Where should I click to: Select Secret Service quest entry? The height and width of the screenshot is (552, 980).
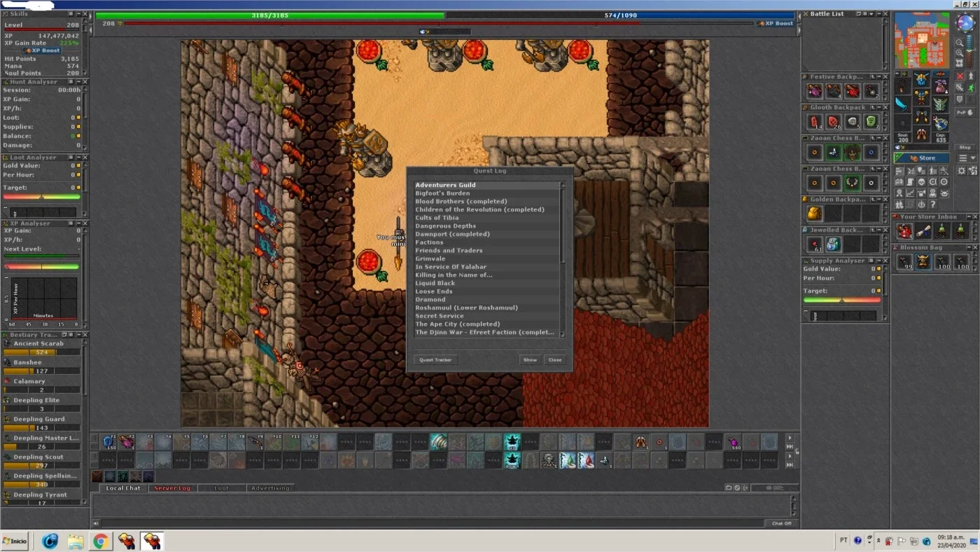pyautogui.click(x=487, y=316)
